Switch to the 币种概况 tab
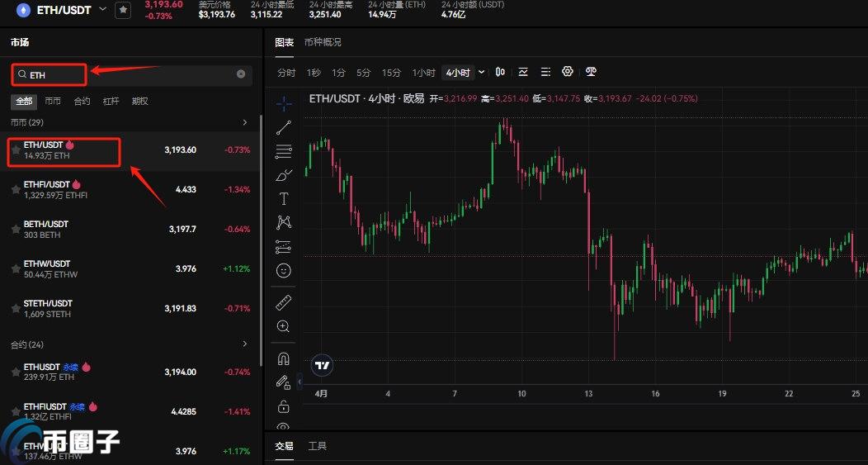Screen dimensions: 868x465 point(323,42)
